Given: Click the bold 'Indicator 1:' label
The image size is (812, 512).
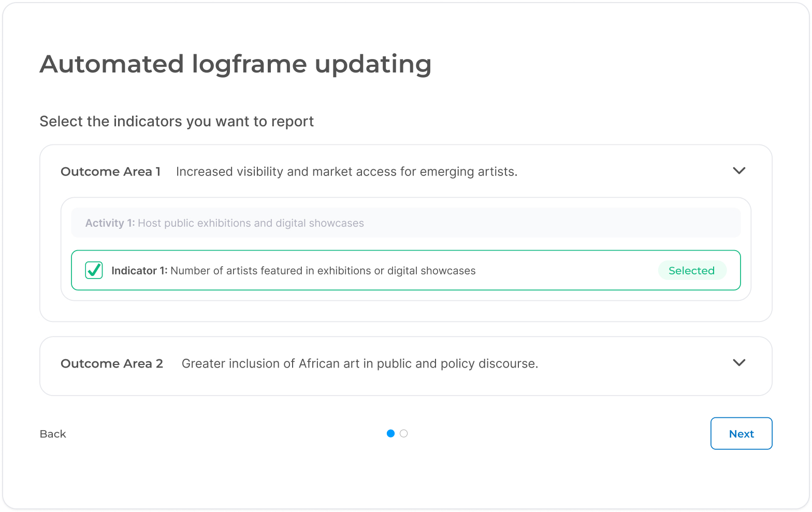Looking at the screenshot, I should click(x=139, y=271).
